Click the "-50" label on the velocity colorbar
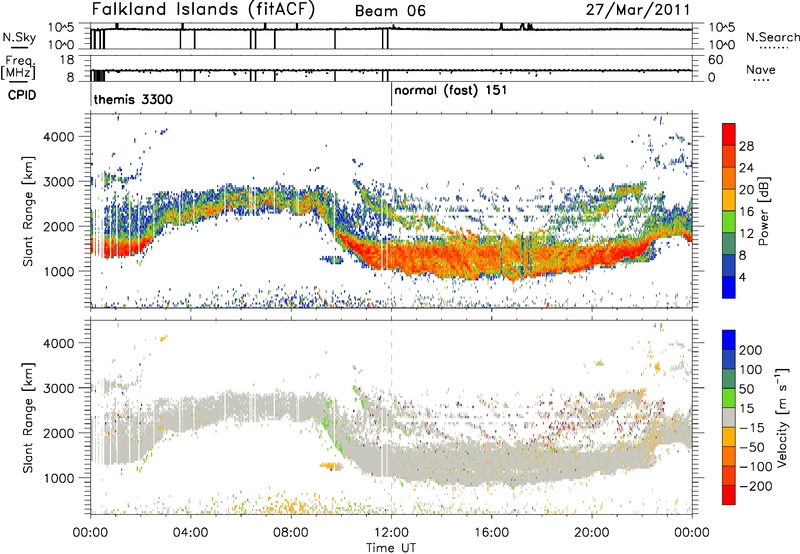 pyautogui.click(x=752, y=447)
